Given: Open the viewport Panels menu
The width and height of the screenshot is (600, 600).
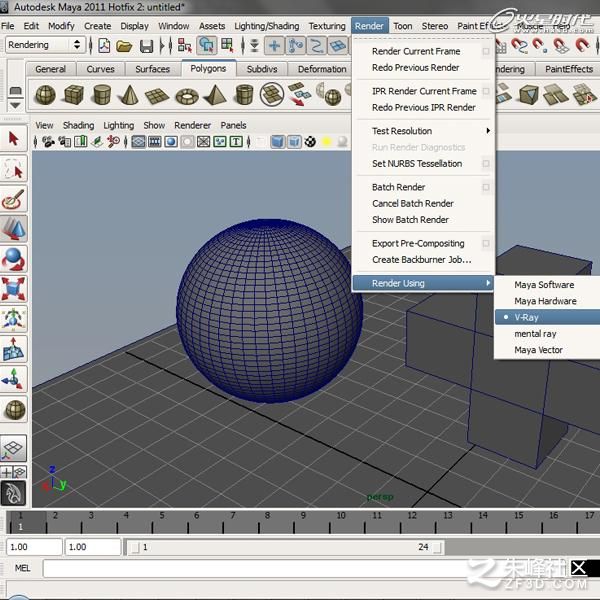Looking at the screenshot, I should 233,125.
